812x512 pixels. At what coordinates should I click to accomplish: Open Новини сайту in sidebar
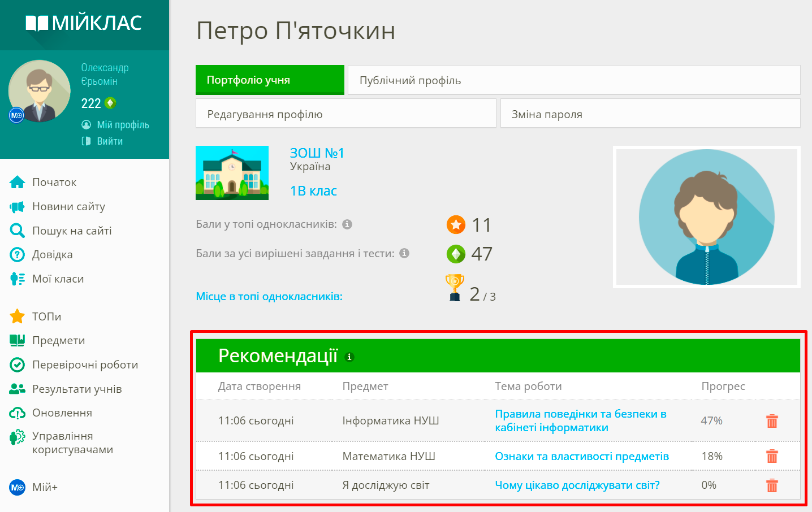[x=68, y=206]
